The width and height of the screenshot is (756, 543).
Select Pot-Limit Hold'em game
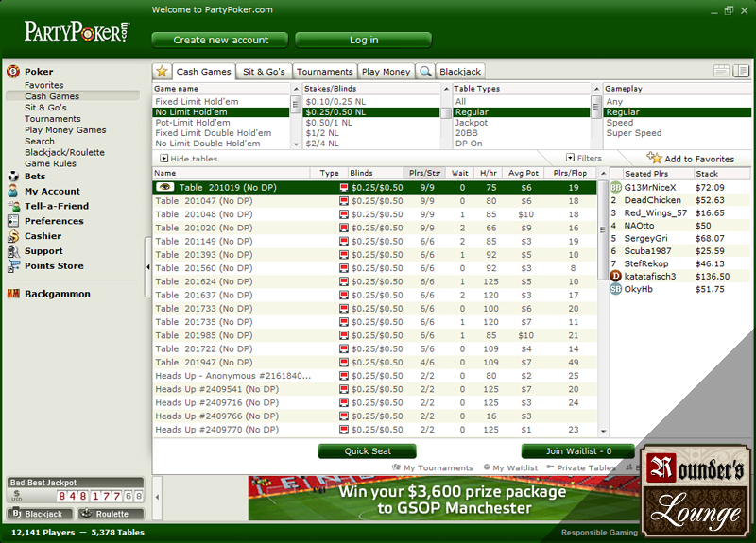(x=221, y=123)
